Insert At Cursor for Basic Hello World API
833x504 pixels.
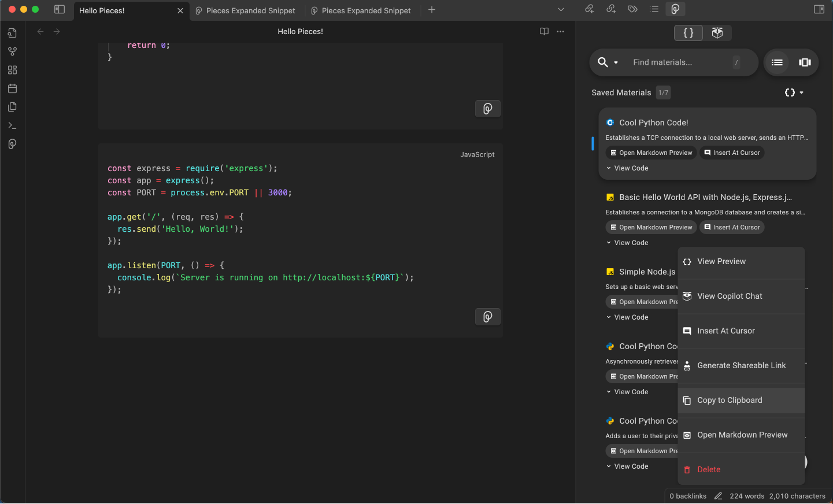tap(732, 227)
